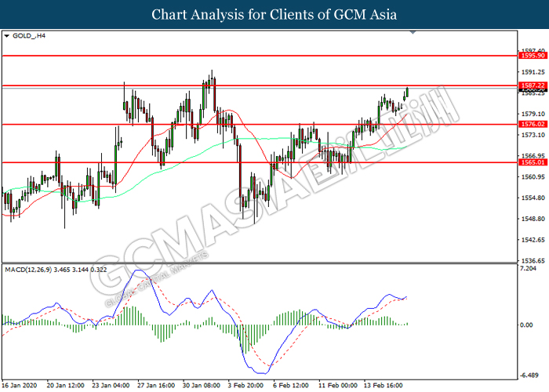The height and width of the screenshot is (392, 549).
Task: Click the 1573.10 price axis value
Action: point(533,135)
